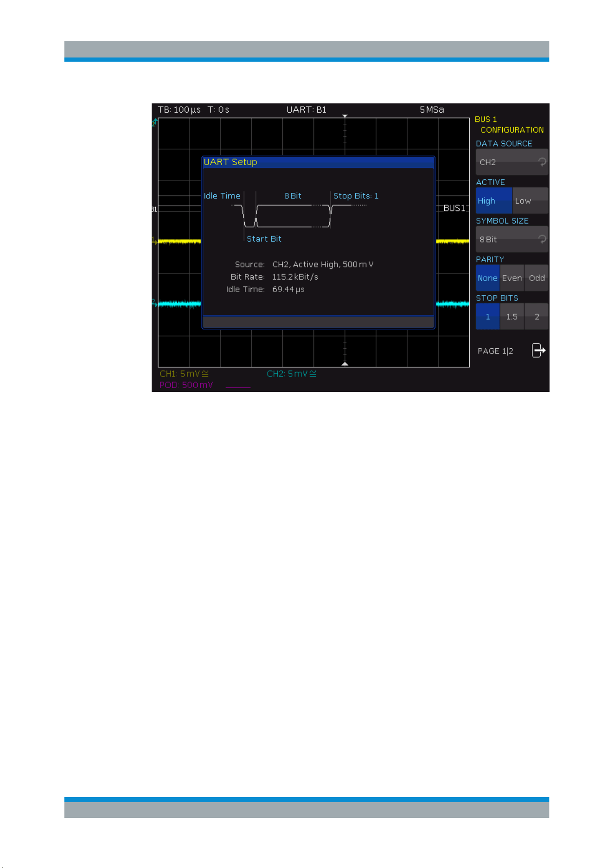Go to next menu page arrow icon
This screenshot has height=868, width=614.
pos(538,351)
